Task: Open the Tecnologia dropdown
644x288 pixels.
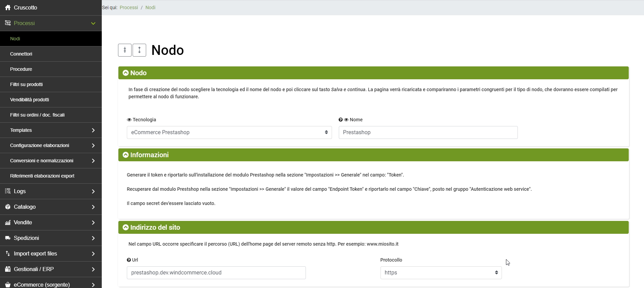Action: 229,132
